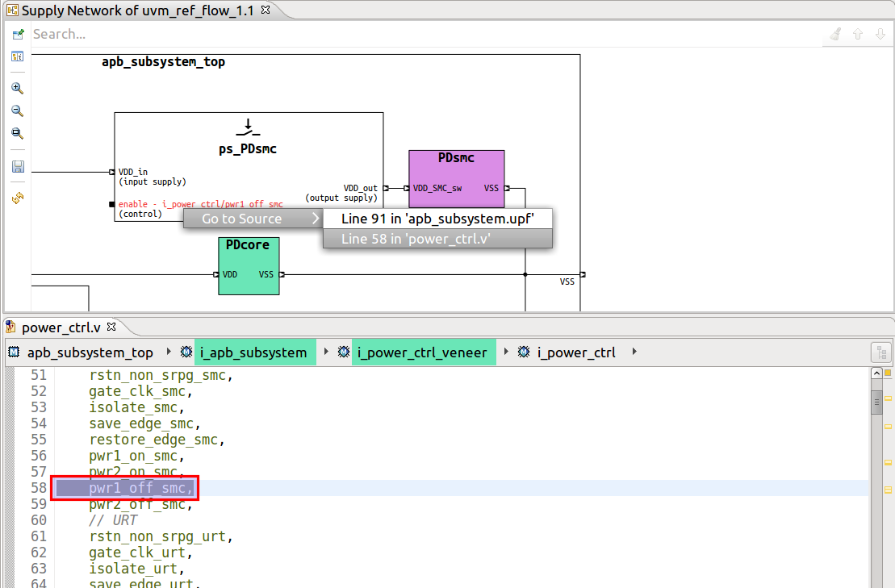Pin the Supply Network view

point(17,35)
